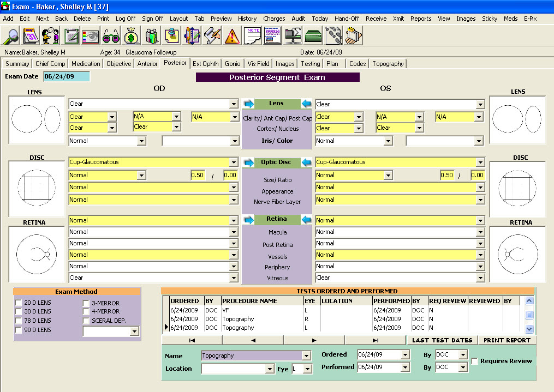Open the calendar icon showing 31

[x=31, y=36]
